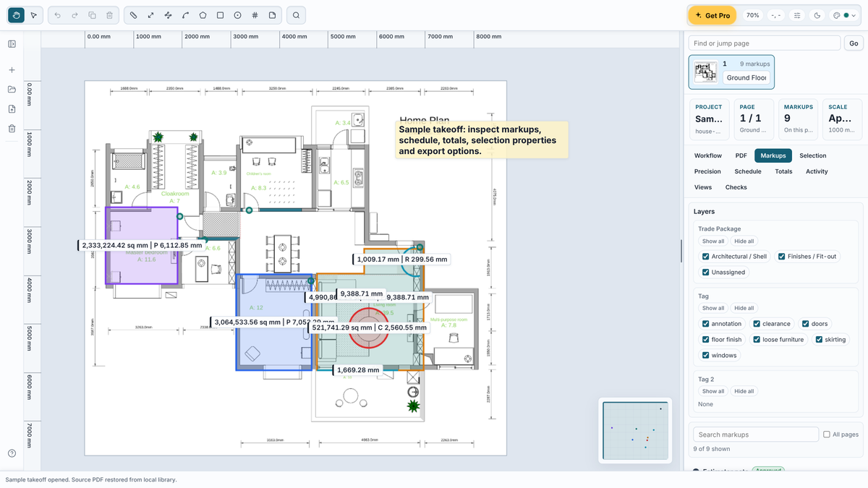868x488 pixels.
Task: Toggle the loose furniture tag checkbox
Action: tap(757, 340)
